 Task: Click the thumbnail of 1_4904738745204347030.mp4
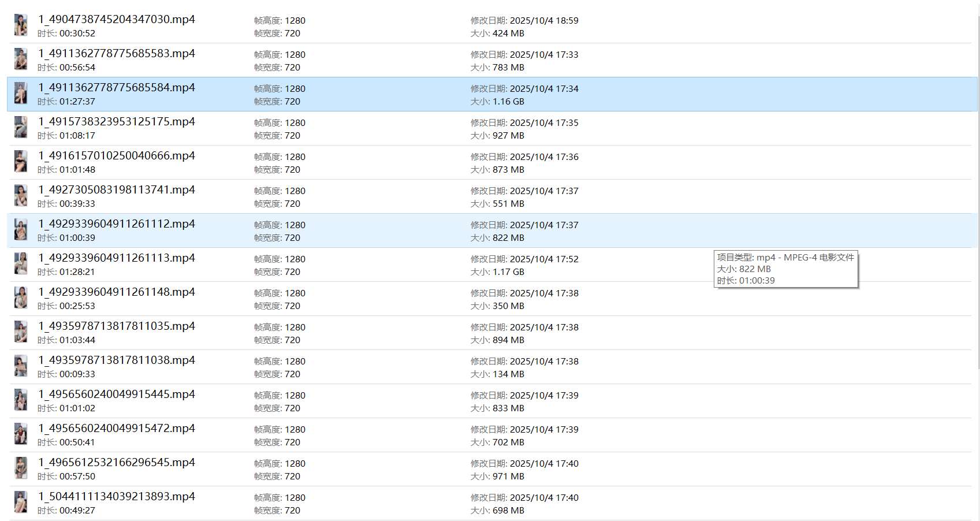tap(21, 26)
